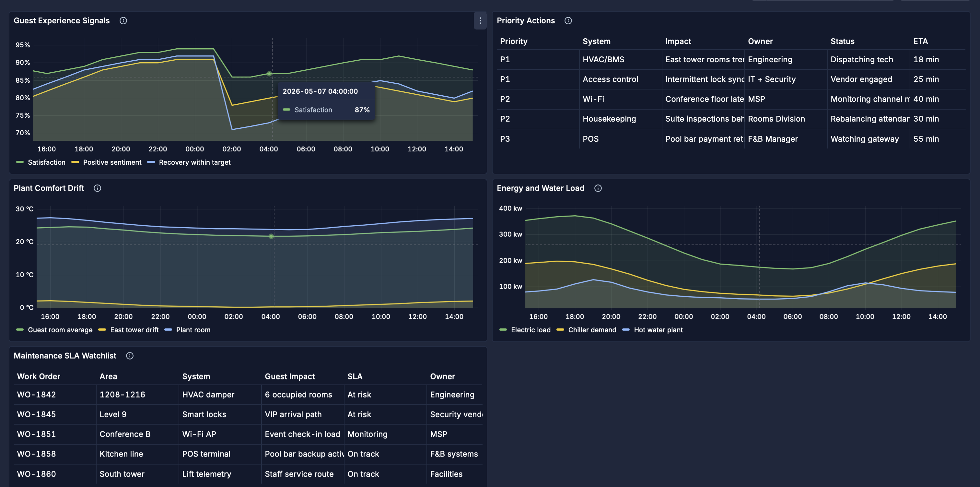Click the Energy and Water Load title
Viewport: 980px width, 487px height.
click(x=541, y=188)
